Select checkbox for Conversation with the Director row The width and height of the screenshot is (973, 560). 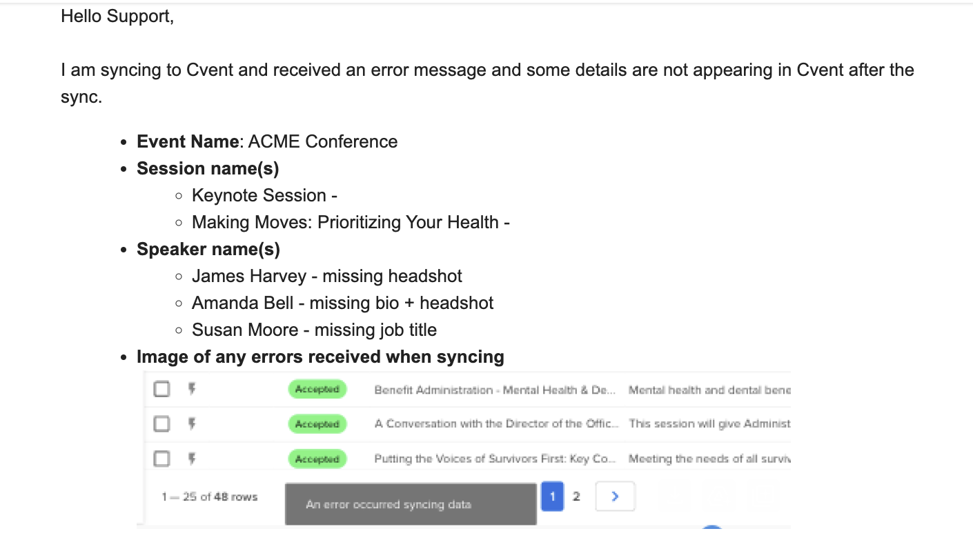(161, 423)
